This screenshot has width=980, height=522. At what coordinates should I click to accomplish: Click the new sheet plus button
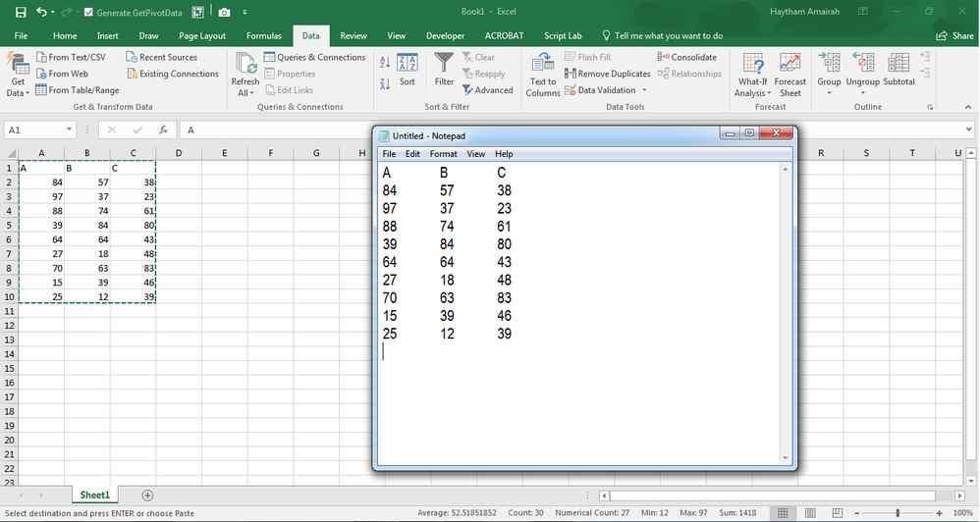[147, 496]
